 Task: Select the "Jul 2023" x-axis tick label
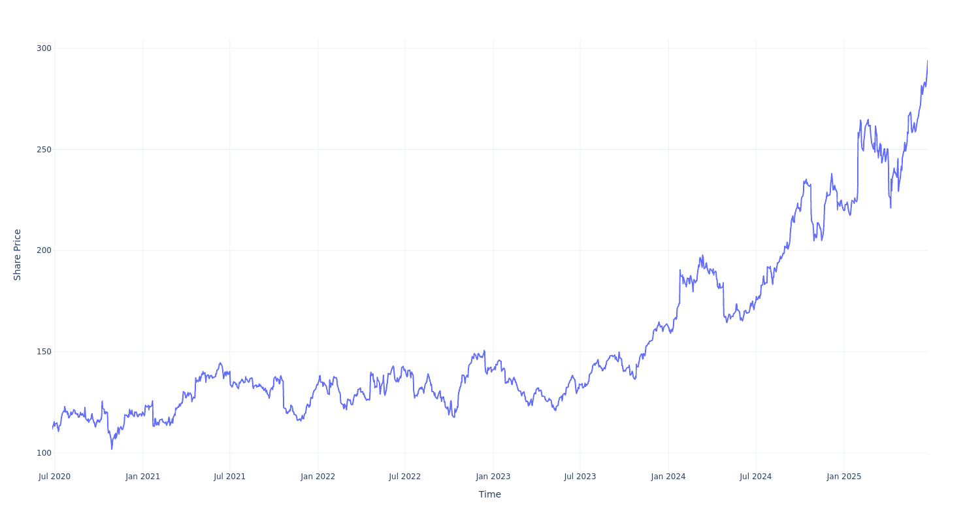pyautogui.click(x=580, y=477)
